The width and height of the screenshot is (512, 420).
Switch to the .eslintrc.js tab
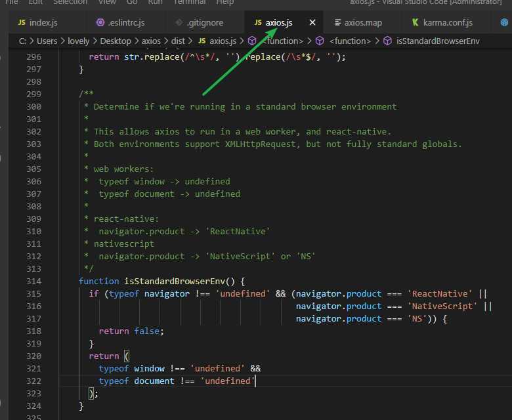(x=126, y=23)
